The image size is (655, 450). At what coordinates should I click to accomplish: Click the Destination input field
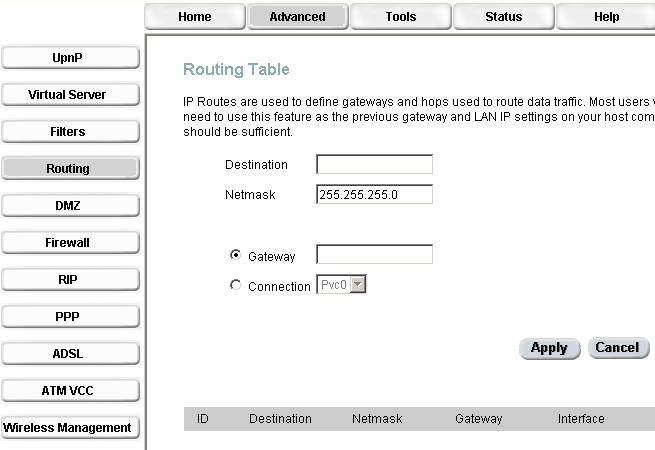coord(374,165)
